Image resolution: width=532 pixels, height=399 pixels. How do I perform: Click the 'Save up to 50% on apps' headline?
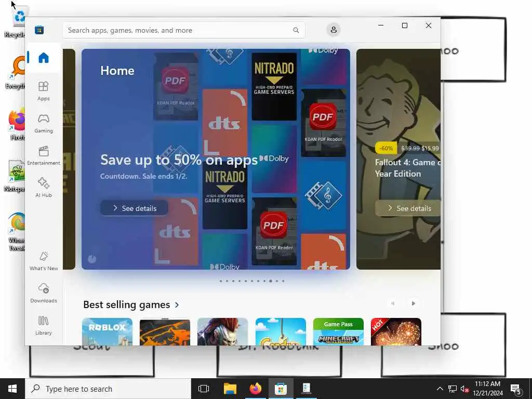point(179,159)
